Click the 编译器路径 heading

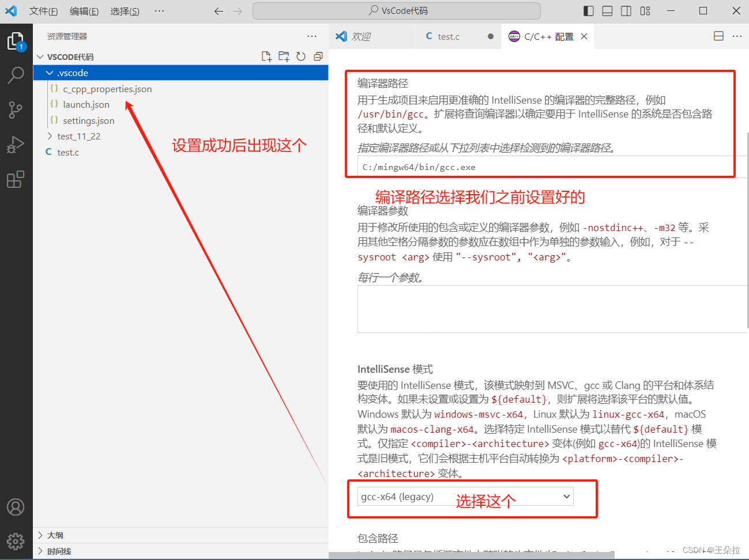[x=383, y=83]
